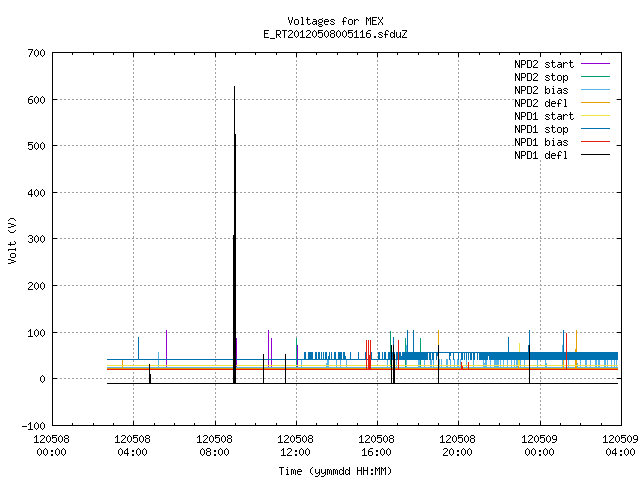Click the 'NPD1 start' legend label
Screen dimensions: 640x480
coord(544,116)
